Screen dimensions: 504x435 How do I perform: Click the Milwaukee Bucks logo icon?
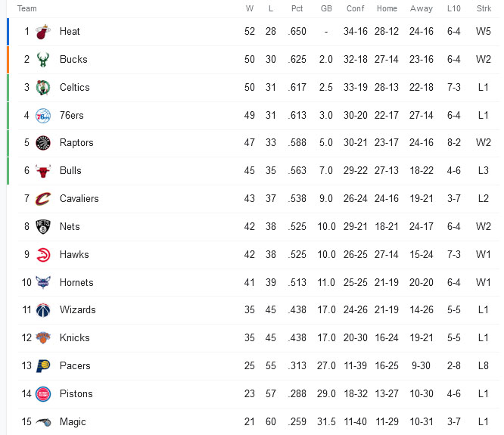coord(43,60)
